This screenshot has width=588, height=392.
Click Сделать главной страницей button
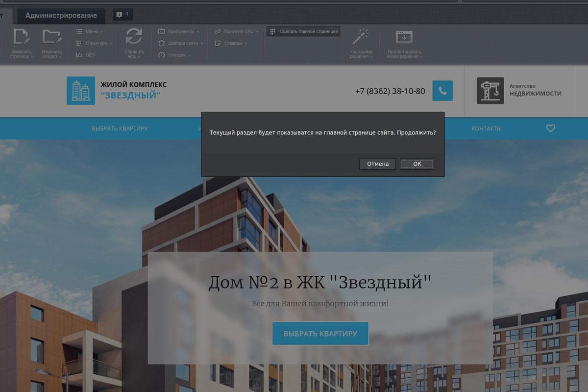coord(304,31)
